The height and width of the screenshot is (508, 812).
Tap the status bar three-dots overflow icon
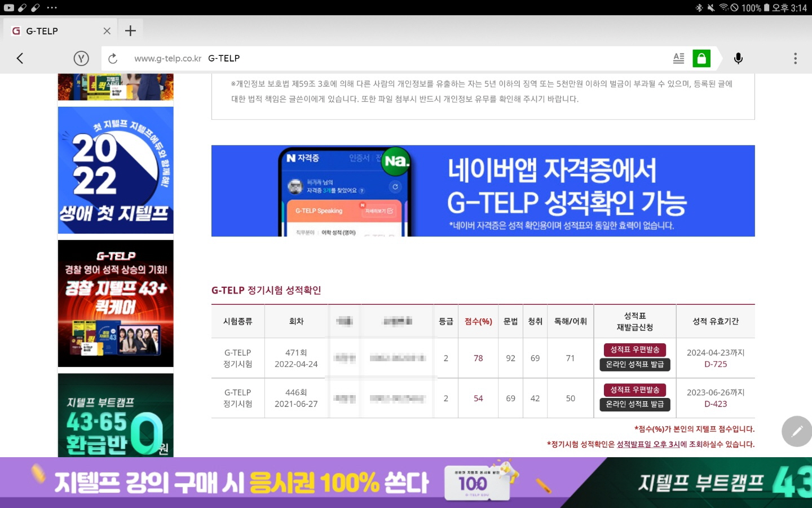(52, 8)
